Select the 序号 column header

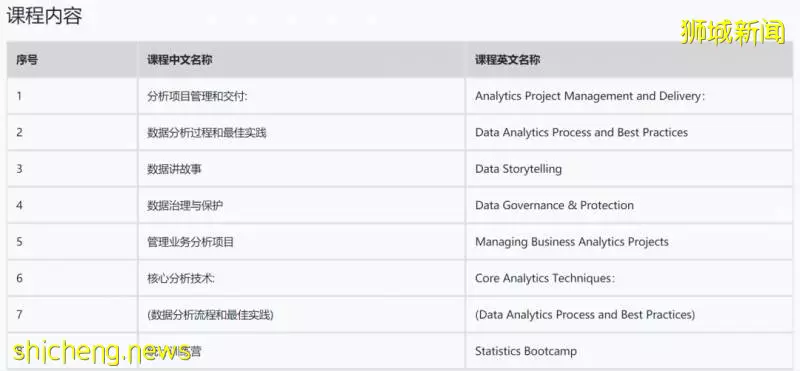tap(27, 60)
